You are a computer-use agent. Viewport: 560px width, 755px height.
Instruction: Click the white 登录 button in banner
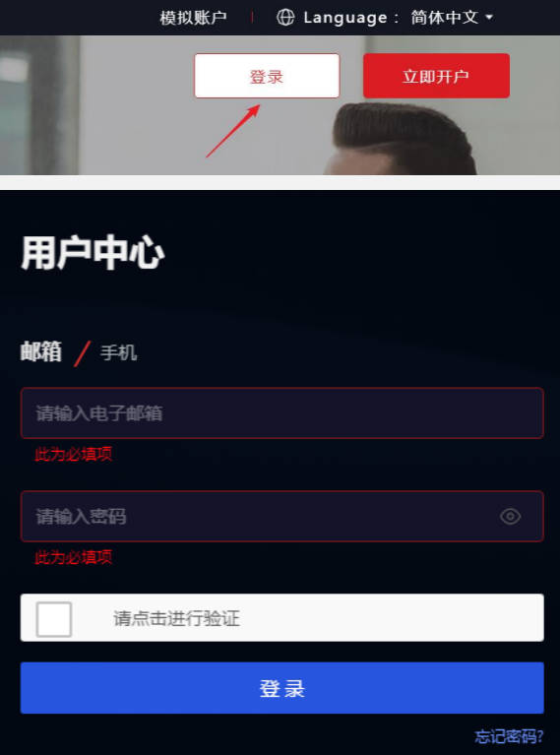pos(267,76)
